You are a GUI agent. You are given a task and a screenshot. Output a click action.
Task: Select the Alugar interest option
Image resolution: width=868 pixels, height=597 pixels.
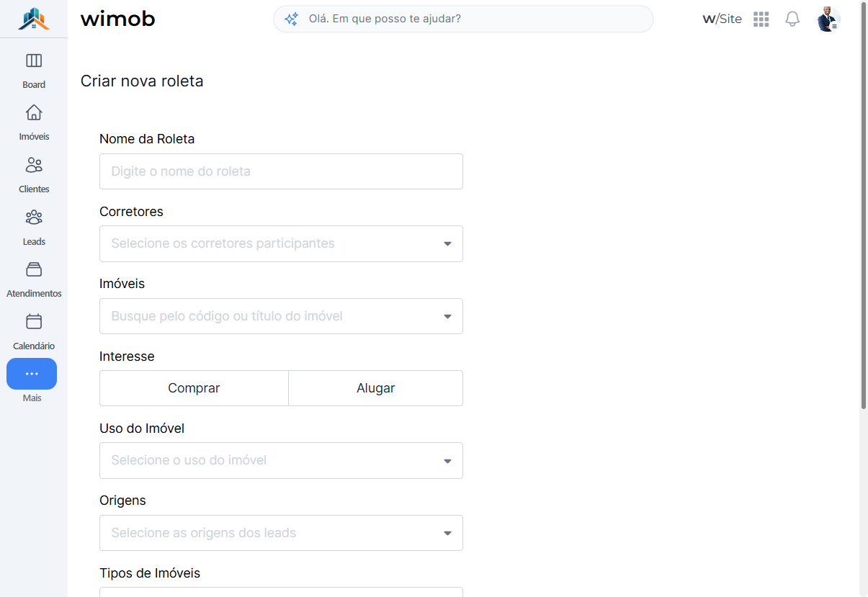click(x=376, y=388)
